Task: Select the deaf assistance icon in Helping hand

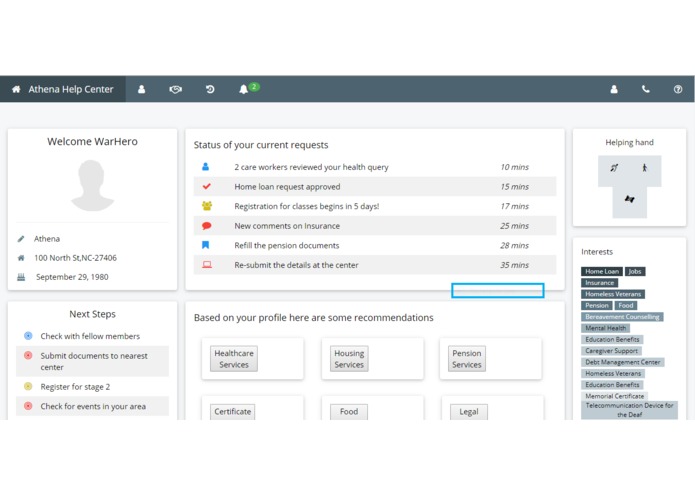Action: coord(614,167)
